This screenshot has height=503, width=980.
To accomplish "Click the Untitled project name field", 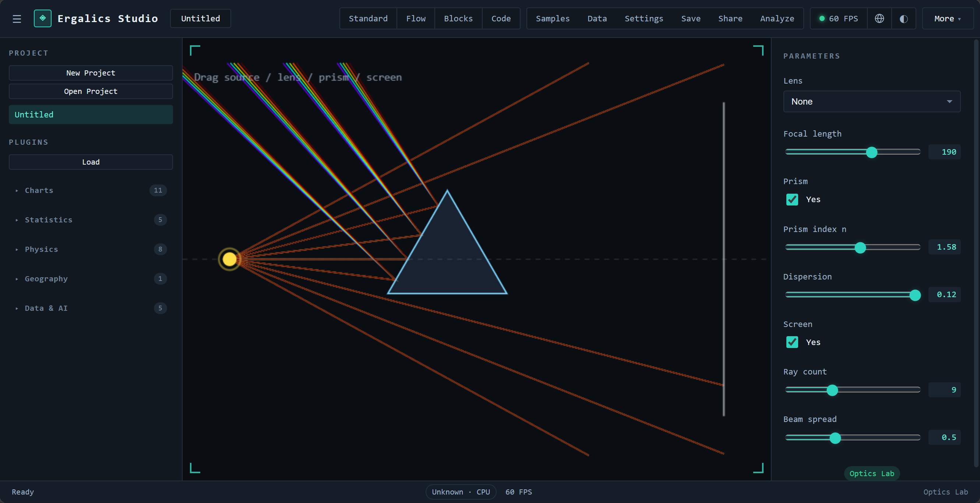I will pyautogui.click(x=201, y=18).
